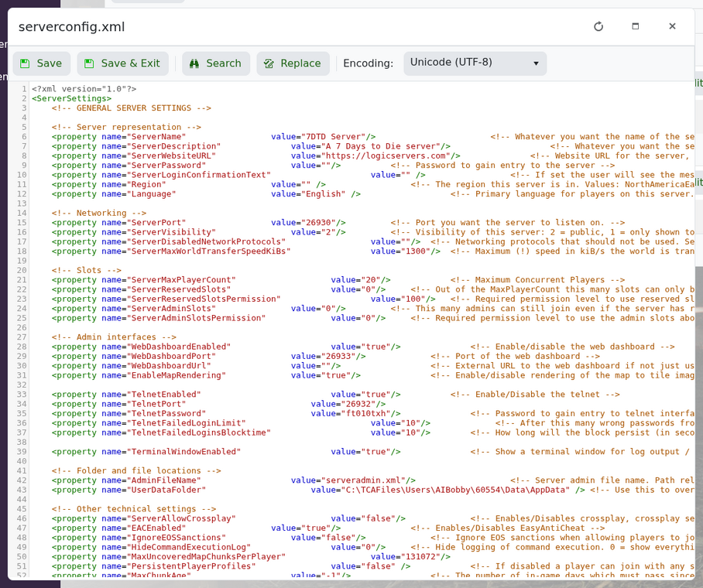Click the Encoding label
This screenshot has width=703, height=588.
[368, 63]
